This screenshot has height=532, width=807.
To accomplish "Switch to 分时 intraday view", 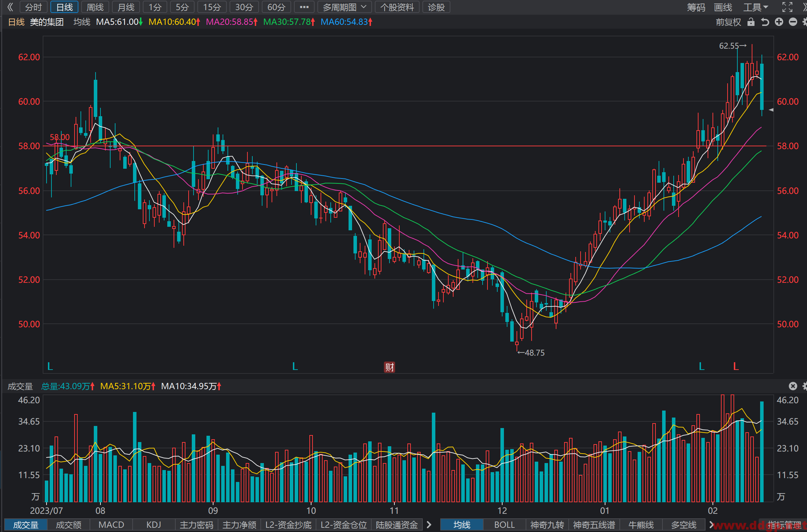I will [33, 7].
